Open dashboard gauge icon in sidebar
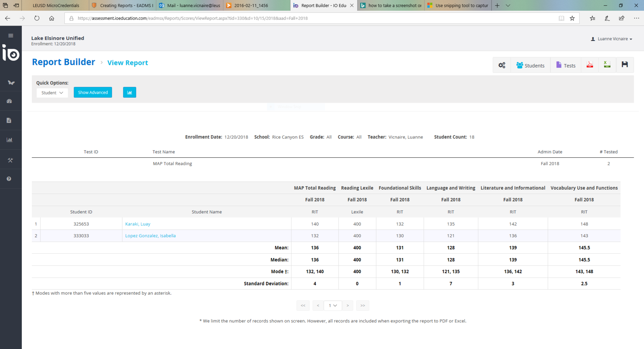This screenshot has width=644, height=349. (x=9, y=101)
